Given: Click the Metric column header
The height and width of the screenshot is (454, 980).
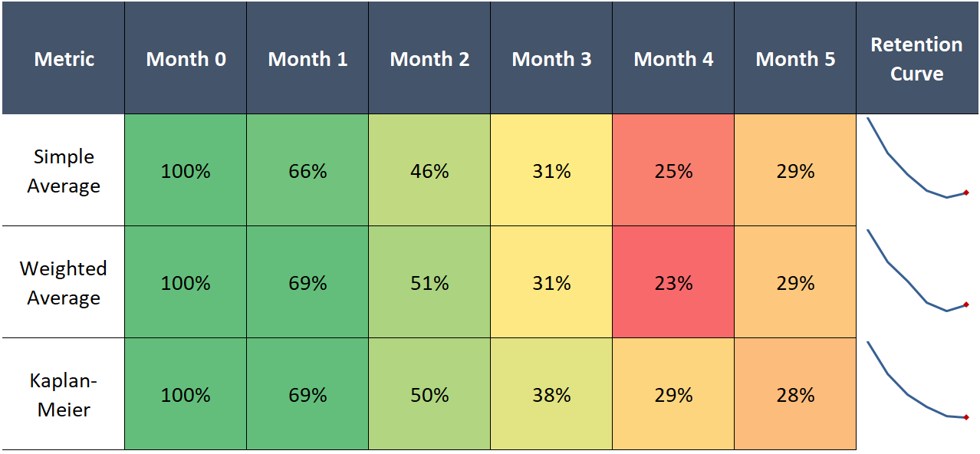Looking at the screenshot, I should pyautogui.click(x=64, y=59).
